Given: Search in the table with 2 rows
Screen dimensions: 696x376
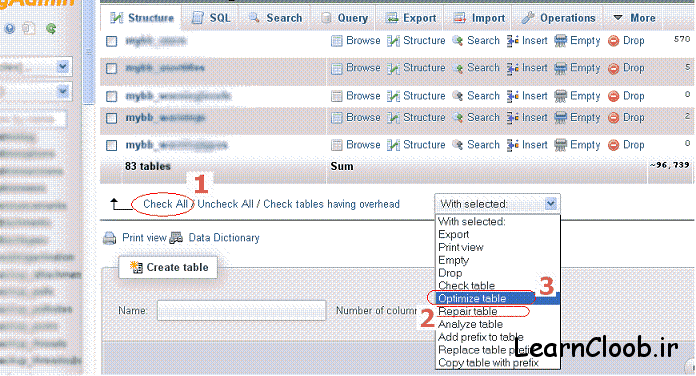Looking at the screenshot, I should click(476, 118).
